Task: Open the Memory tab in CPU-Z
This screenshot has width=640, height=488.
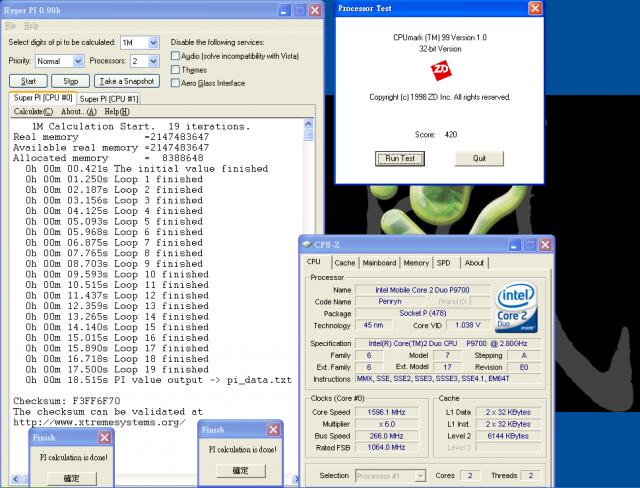Action: [416, 263]
